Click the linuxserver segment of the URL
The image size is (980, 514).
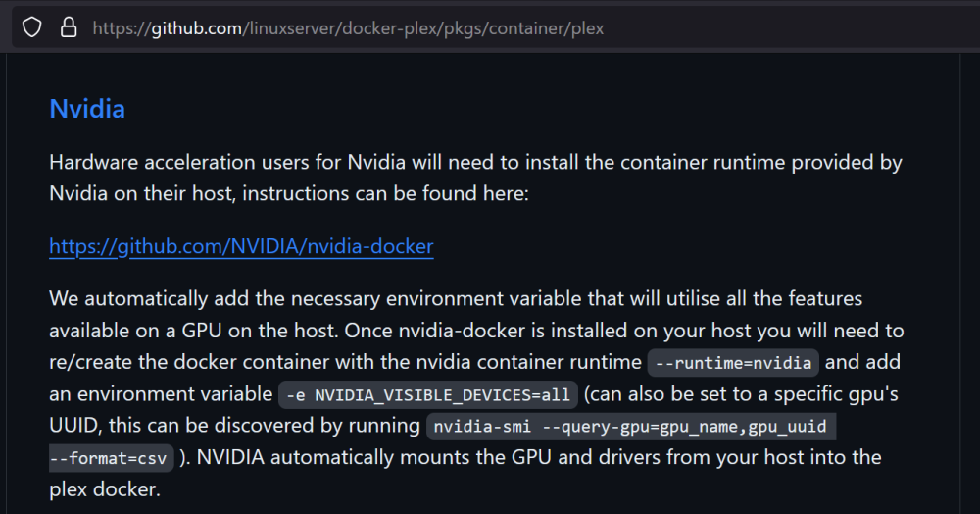[292, 28]
